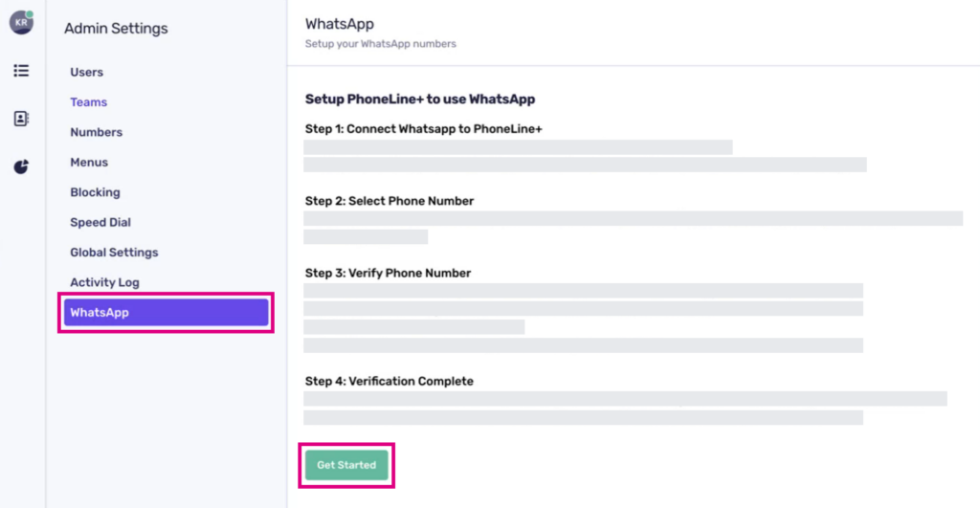Select Teams in Admin Settings

88,102
